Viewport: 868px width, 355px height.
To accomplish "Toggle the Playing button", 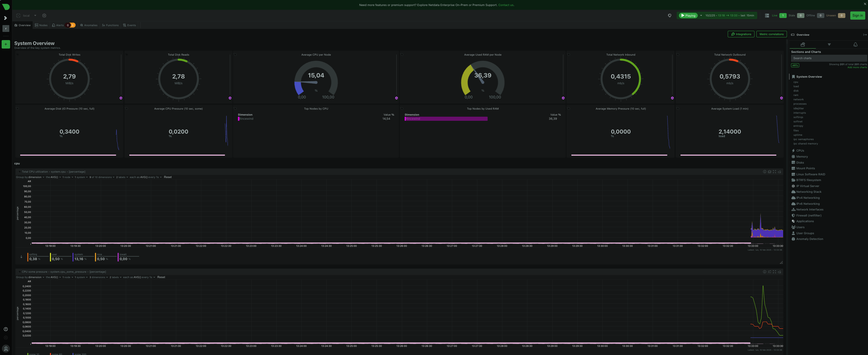I will point(688,16).
